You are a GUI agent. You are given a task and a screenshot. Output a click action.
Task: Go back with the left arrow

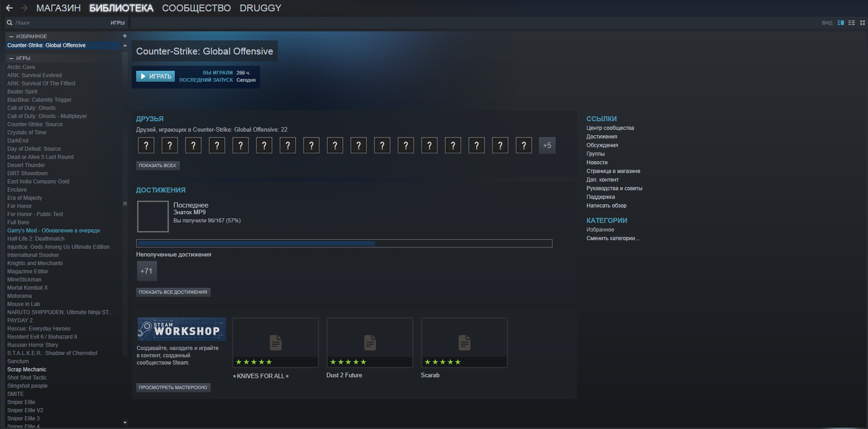[x=9, y=8]
